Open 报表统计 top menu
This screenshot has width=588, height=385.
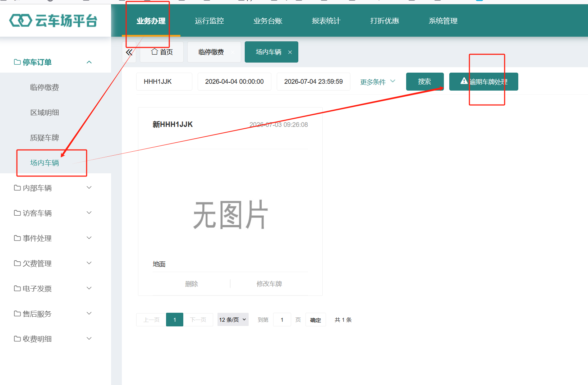[326, 21]
